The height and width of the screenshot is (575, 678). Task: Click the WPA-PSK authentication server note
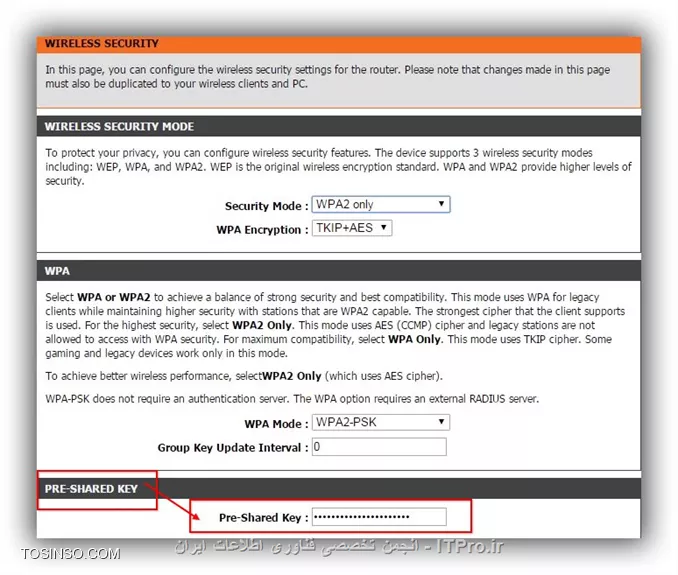[x=292, y=399]
